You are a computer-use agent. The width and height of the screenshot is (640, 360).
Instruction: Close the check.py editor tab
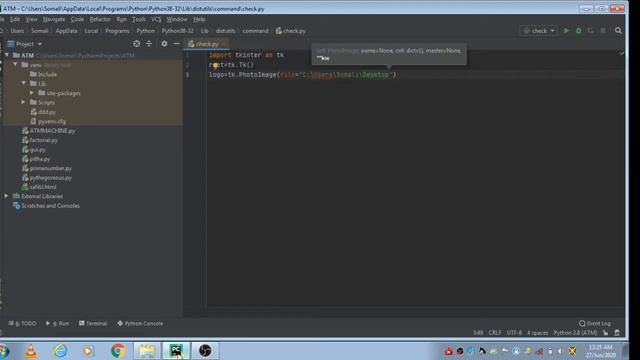223,44
